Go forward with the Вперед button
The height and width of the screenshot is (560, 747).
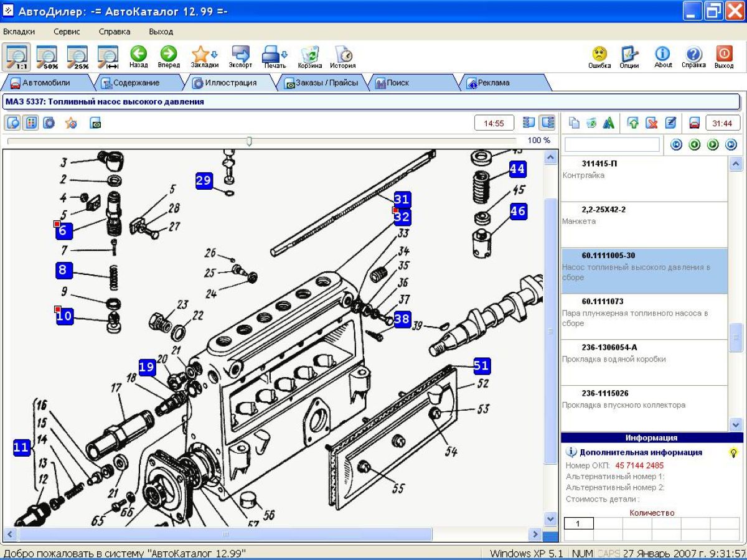coord(169,57)
